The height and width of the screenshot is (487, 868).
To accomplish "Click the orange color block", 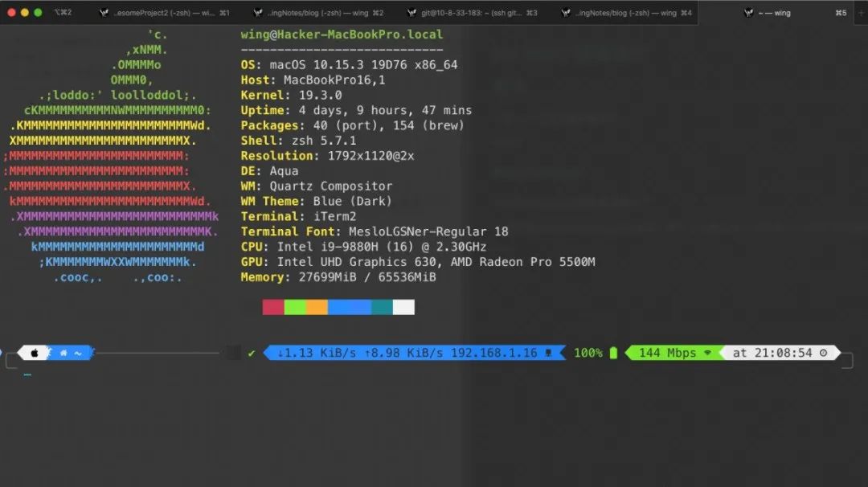I will (317, 307).
